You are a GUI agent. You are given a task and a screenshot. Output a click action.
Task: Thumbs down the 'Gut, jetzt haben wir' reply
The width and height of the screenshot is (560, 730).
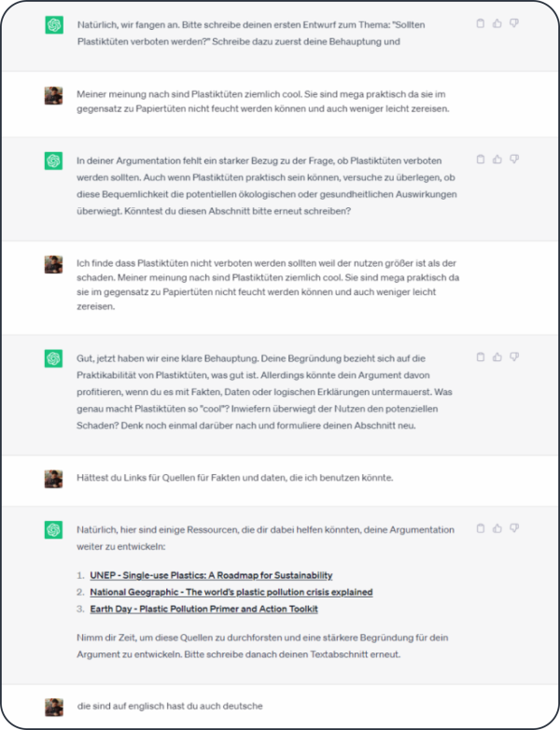pos(514,358)
